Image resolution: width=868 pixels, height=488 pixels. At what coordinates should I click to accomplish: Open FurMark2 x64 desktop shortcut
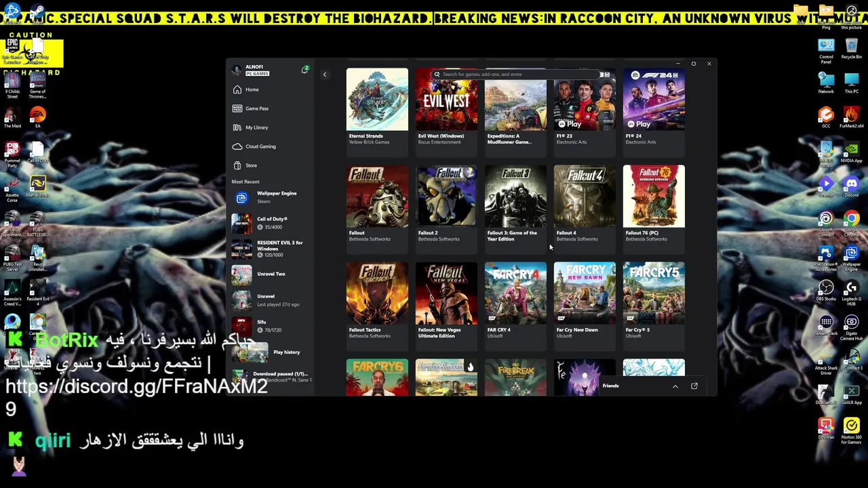pos(851,117)
